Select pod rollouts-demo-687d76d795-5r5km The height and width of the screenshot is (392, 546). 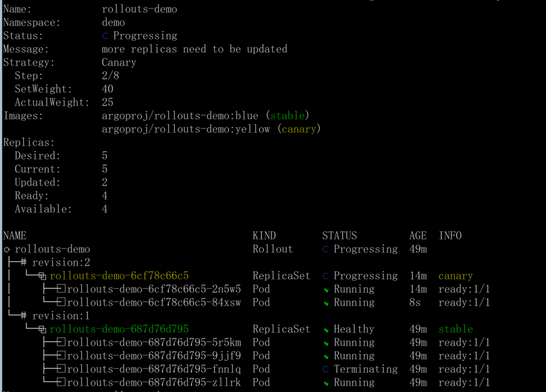point(154,343)
